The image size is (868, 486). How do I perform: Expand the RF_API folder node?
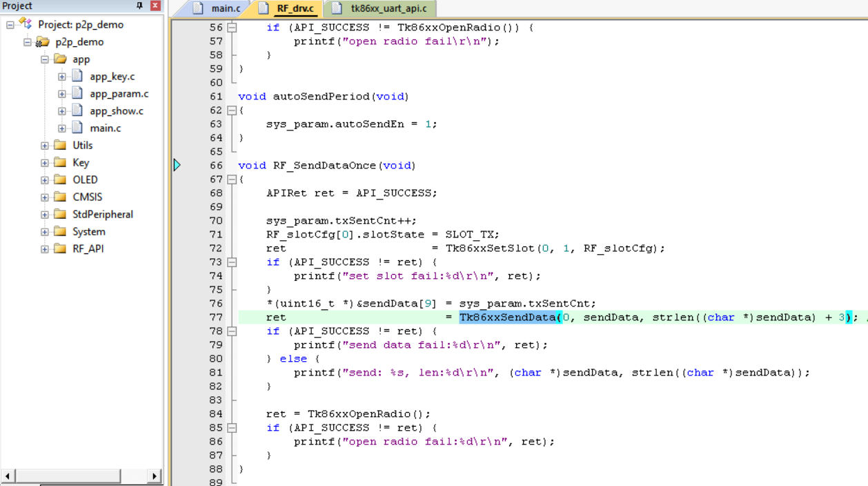coord(45,249)
